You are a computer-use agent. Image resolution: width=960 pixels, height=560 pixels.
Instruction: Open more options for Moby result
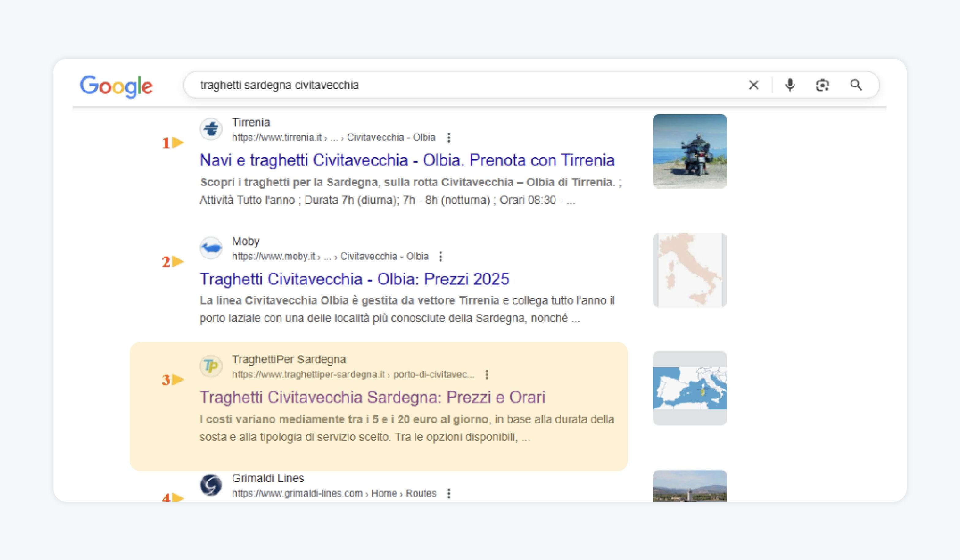tap(441, 256)
